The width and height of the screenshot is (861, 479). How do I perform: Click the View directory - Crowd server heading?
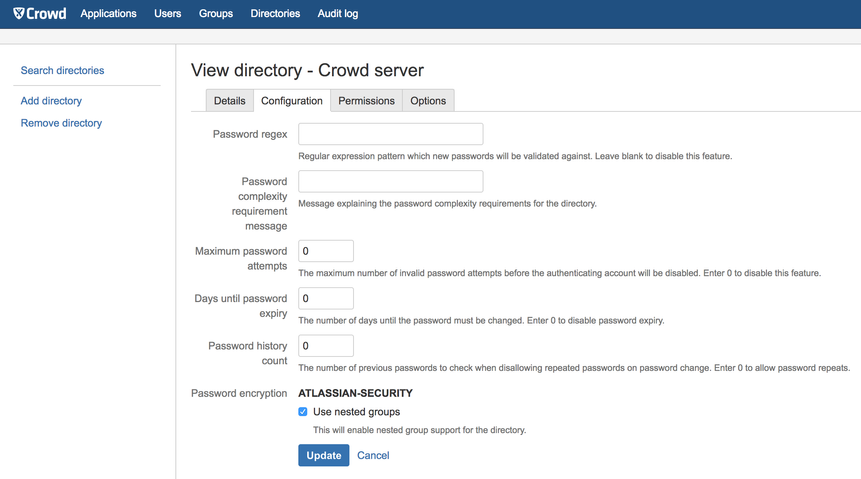pyautogui.click(x=307, y=70)
